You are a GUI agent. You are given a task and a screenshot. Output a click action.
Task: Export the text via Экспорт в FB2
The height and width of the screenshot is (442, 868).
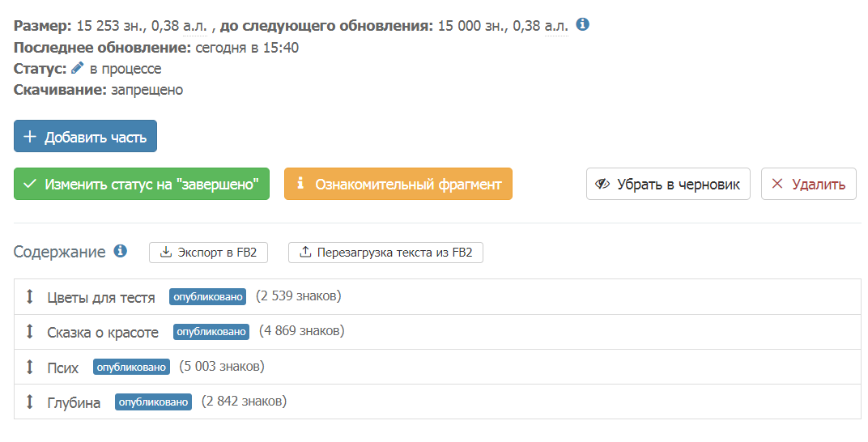coord(208,253)
